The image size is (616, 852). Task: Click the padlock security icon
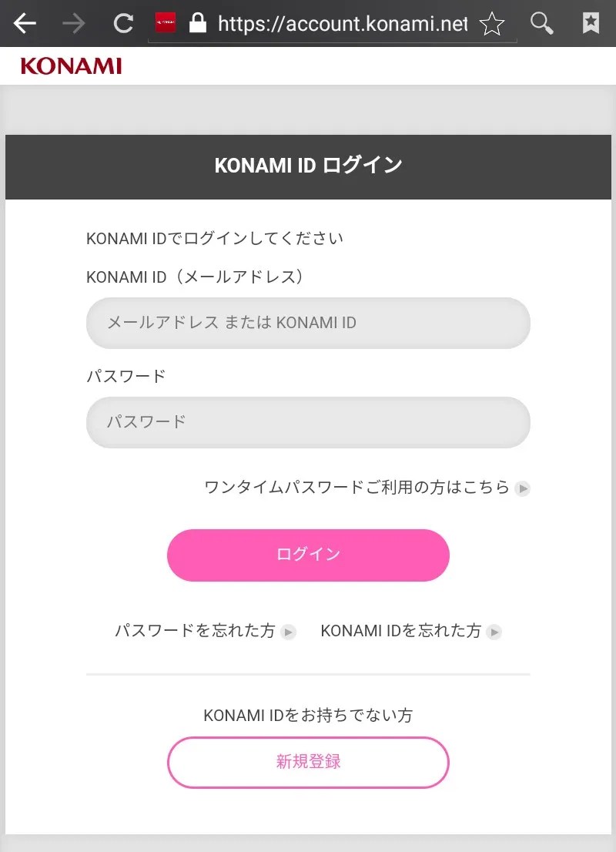click(x=198, y=23)
